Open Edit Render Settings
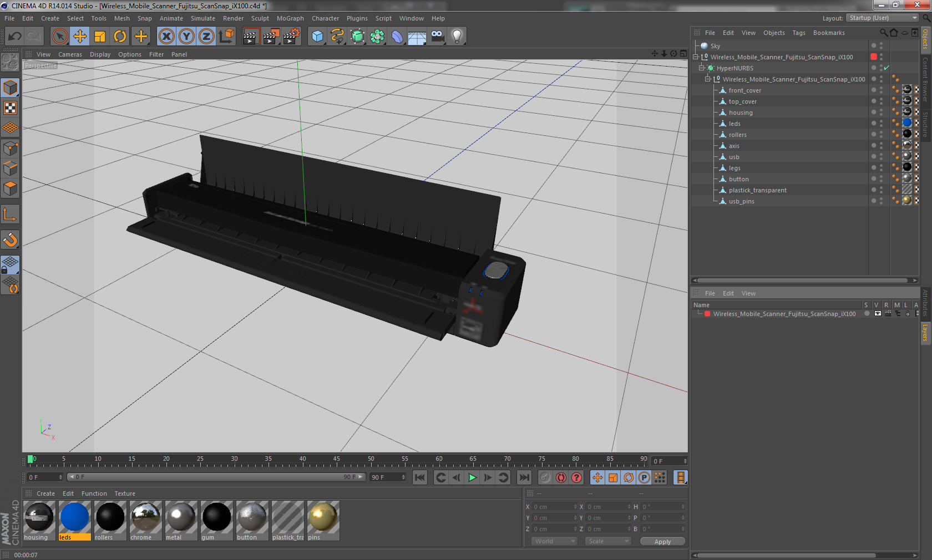Image resolution: width=932 pixels, height=560 pixels. point(292,37)
